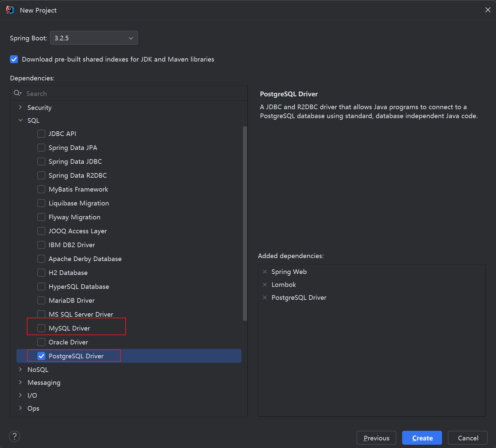
Task: Click the Ops group label
Action: pos(33,408)
